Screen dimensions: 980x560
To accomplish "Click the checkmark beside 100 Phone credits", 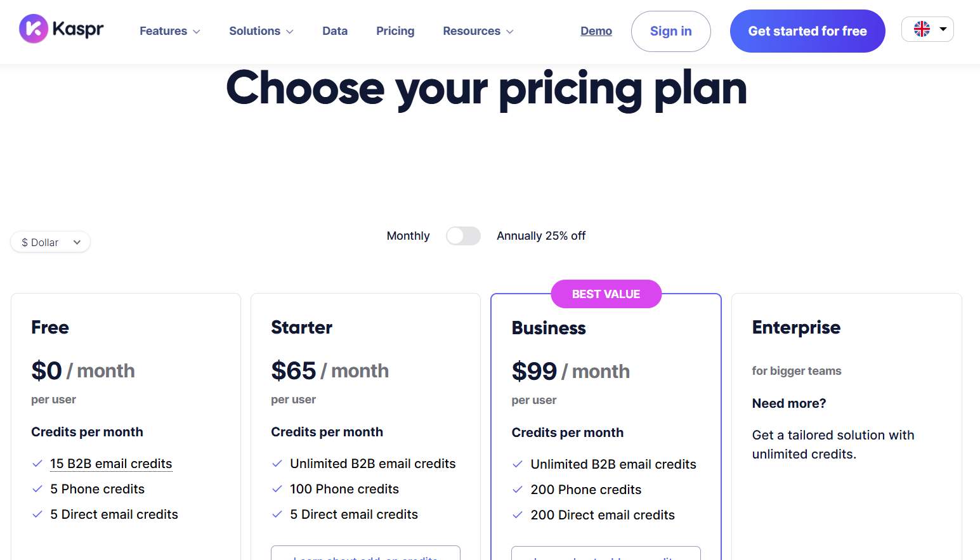I will point(277,489).
